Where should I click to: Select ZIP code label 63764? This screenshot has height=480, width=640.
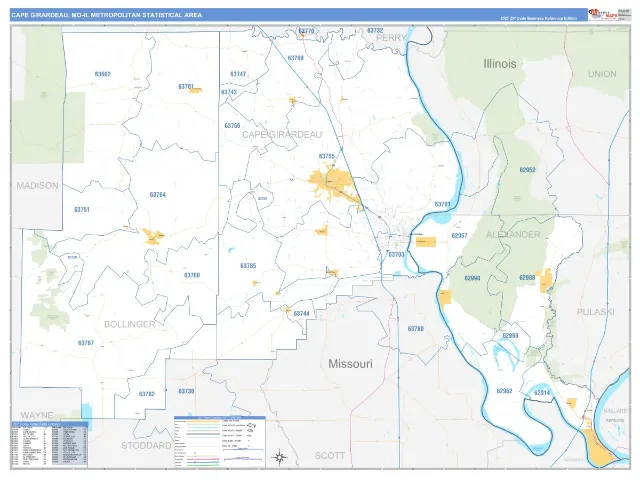(x=158, y=195)
